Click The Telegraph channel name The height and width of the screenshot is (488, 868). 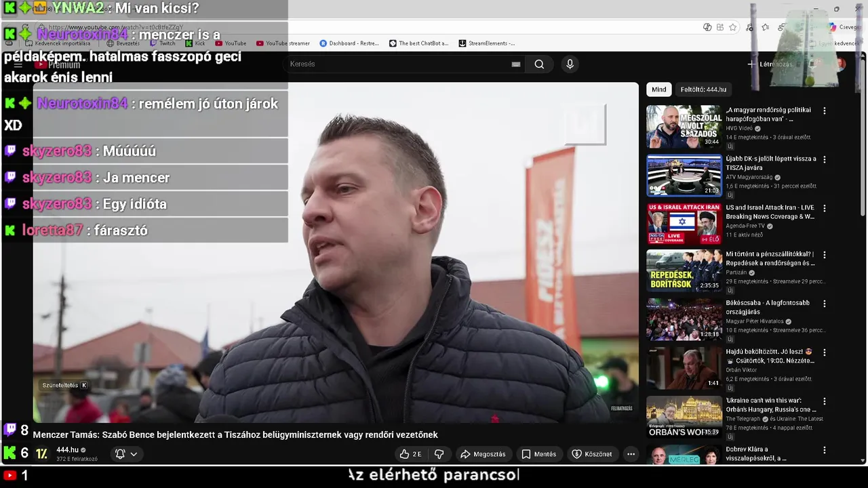[x=743, y=419]
